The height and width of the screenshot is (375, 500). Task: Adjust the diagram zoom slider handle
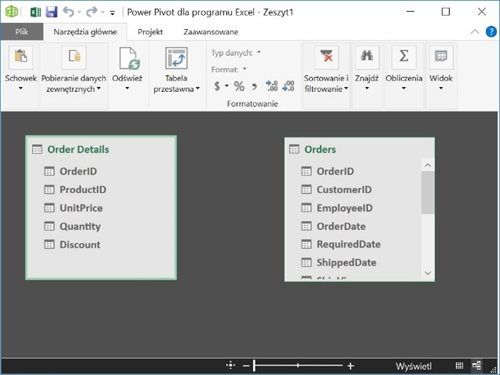tap(254, 366)
